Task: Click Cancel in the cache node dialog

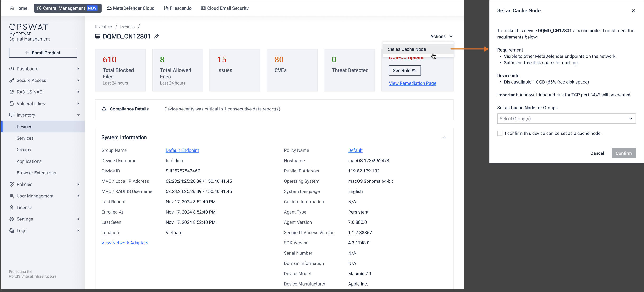Action: coord(597,153)
